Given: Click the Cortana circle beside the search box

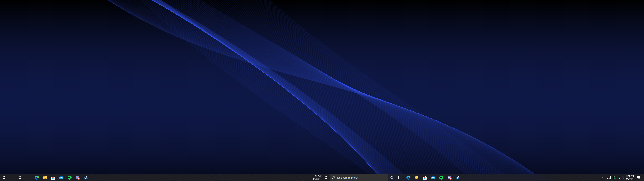Looking at the screenshot, I should pyautogui.click(x=392, y=178).
